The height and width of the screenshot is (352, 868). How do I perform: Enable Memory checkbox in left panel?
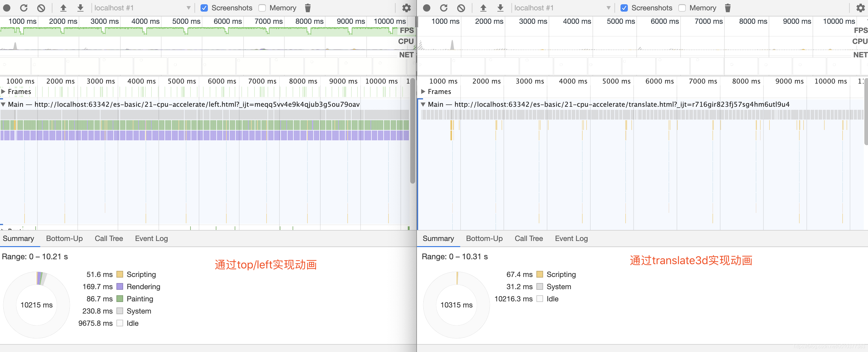tap(262, 8)
